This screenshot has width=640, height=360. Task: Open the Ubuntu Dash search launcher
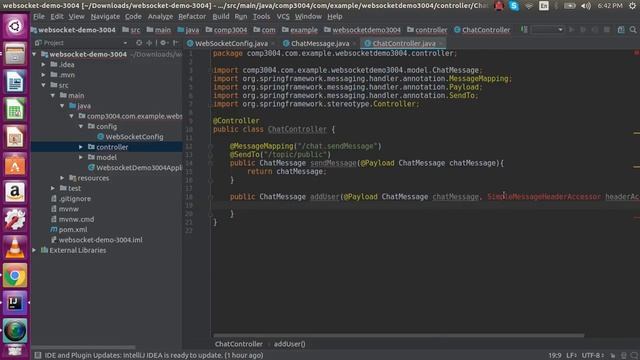[15, 27]
